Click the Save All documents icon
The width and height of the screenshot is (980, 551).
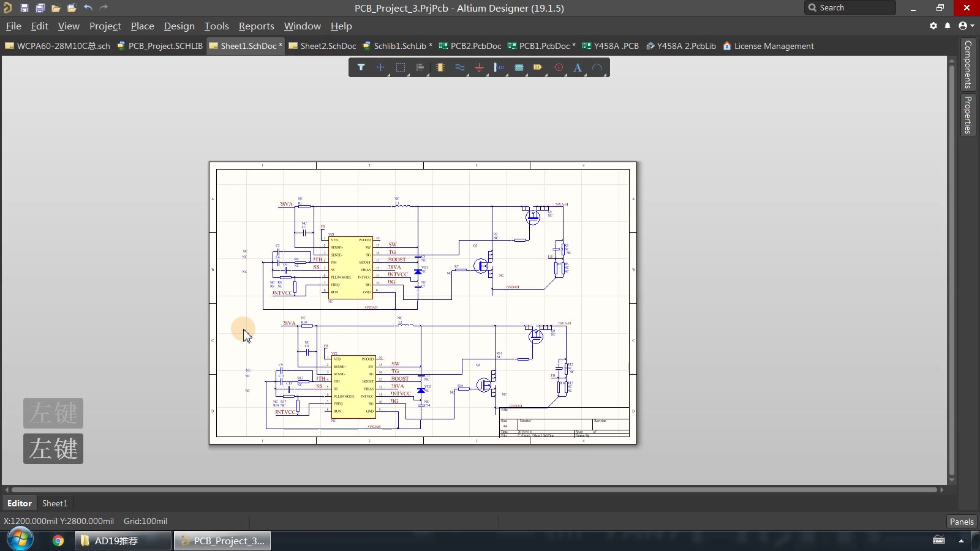pyautogui.click(x=40, y=8)
